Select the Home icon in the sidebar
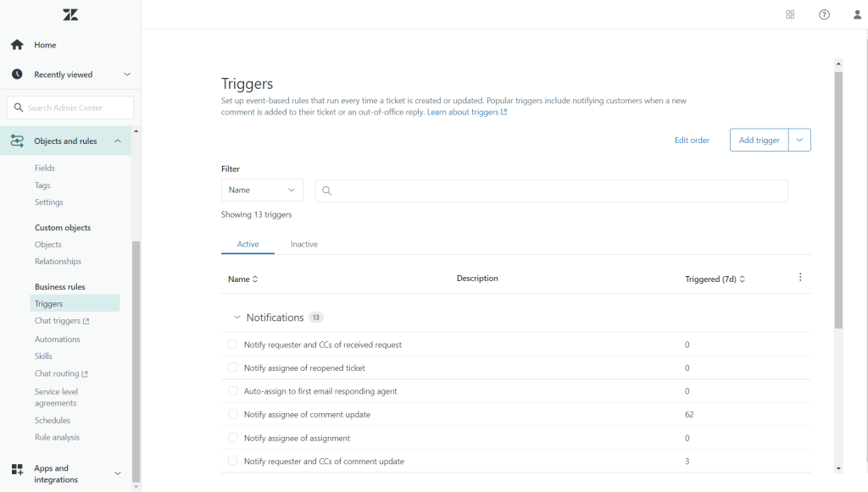This screenshot has width=868, height=492. [x=15, y=44]
